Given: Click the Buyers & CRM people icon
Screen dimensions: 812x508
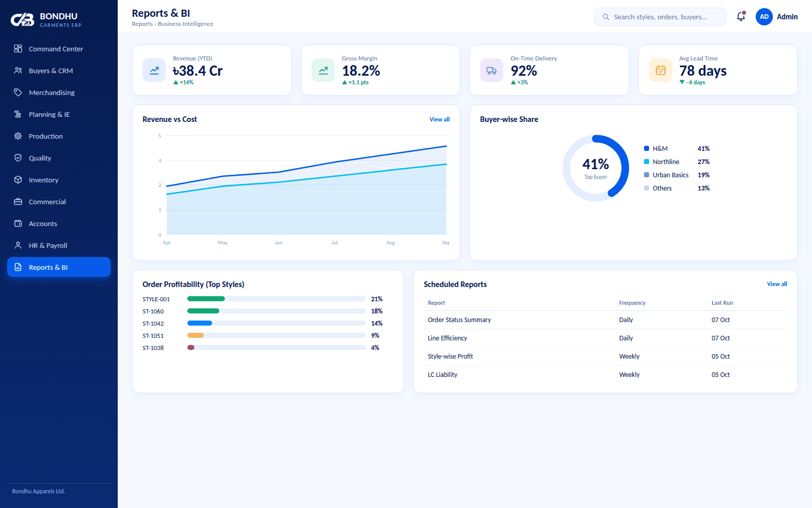Looking at the screenshot, I should click(x=18, y=71).
